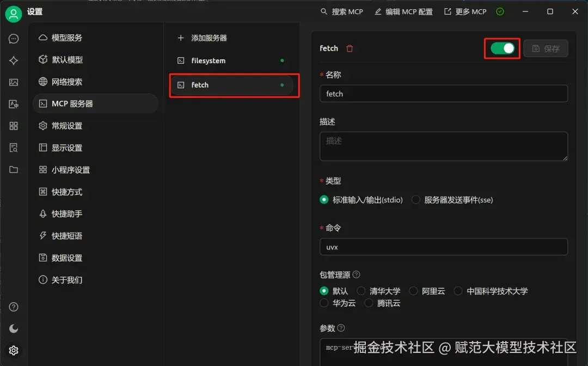Open the image generation sidebar icon
Screen dimensions: 588x366
(x=14, y=82)
